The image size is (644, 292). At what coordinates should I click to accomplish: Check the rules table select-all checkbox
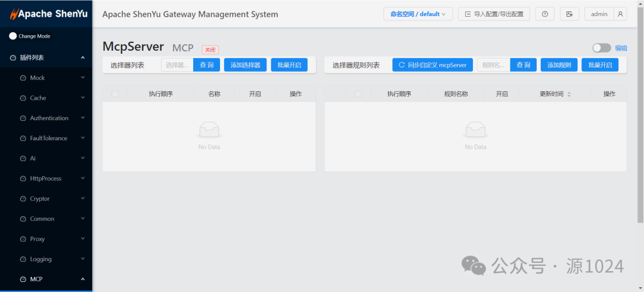[x=358, y=94]
